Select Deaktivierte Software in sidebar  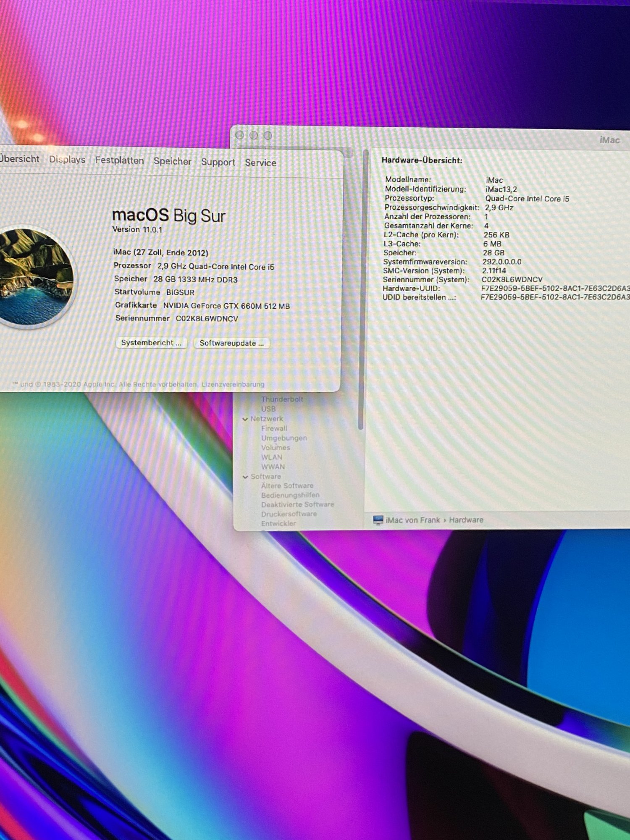coord(298,504)
